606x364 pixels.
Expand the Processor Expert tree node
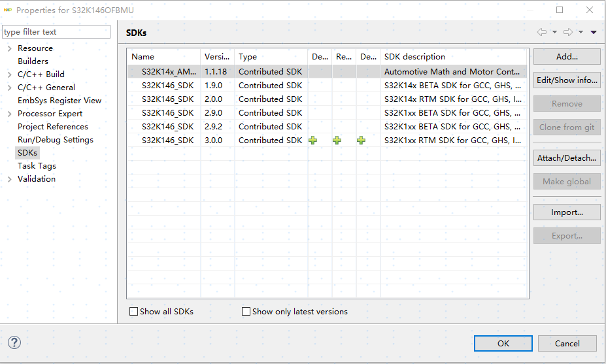pos(10,114)
